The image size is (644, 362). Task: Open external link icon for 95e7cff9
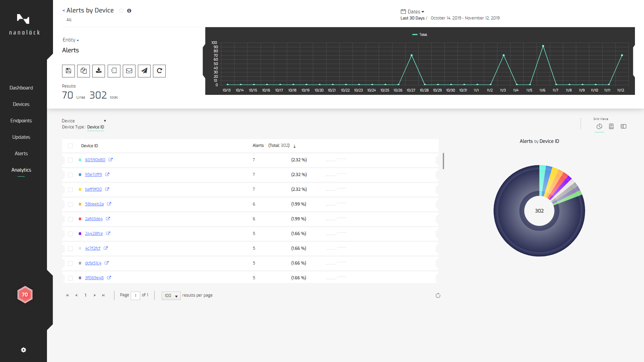(x=107, y=174)
